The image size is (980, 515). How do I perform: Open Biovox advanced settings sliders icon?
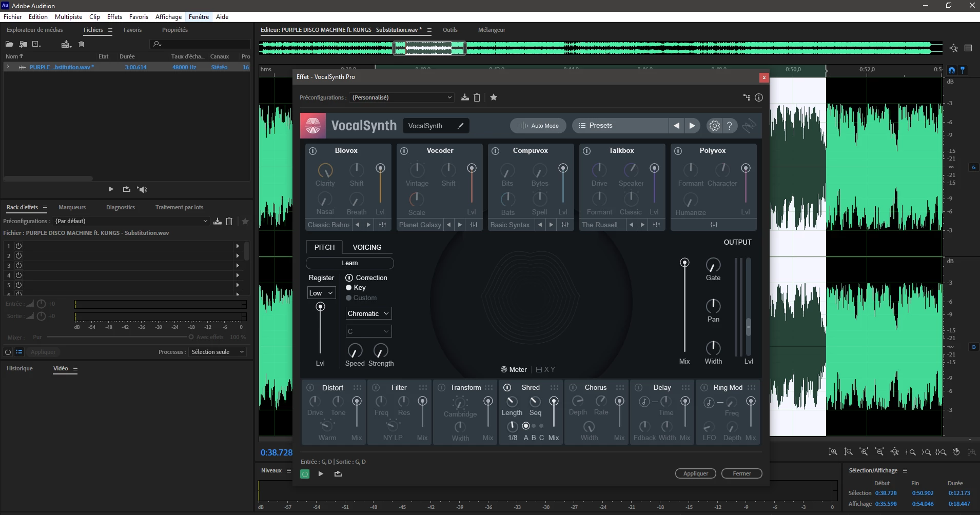[x=382, y=225]
